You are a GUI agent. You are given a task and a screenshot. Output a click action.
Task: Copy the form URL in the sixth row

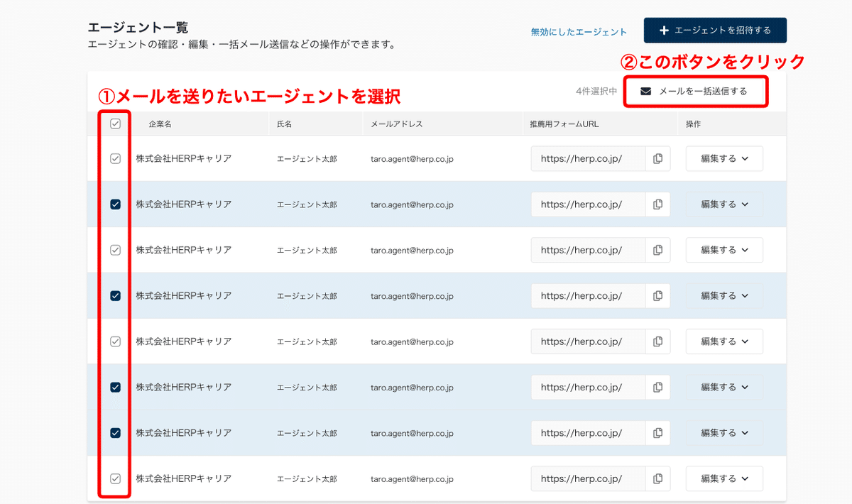[657, 387]
